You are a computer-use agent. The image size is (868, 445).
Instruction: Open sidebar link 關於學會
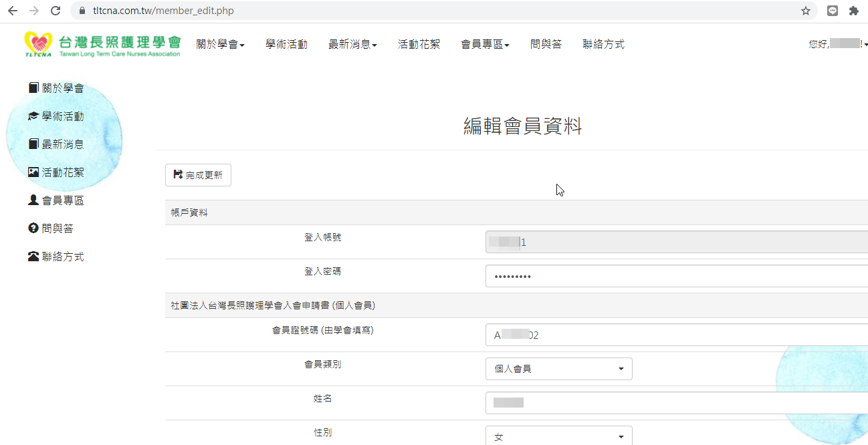(63, 88)
